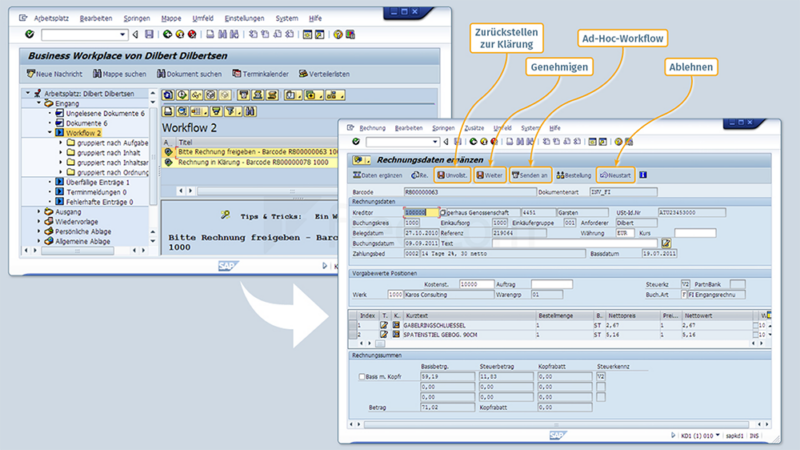Open the Rechnung menu in invoice window
The image size is (800, 450).
click(x=372, y=128)
